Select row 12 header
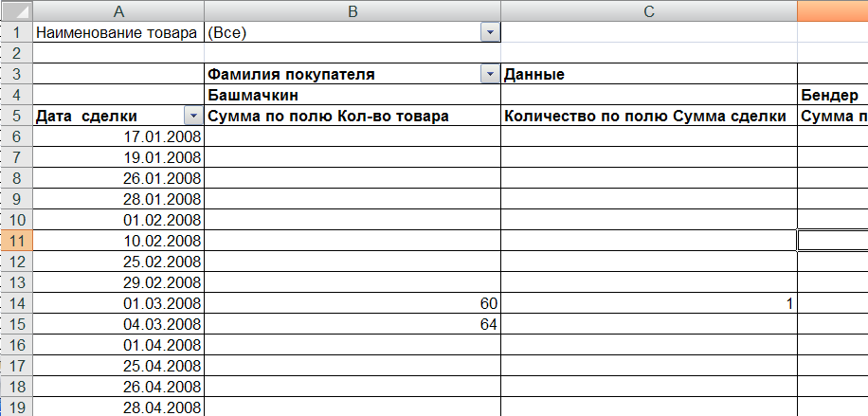The width and height of the screenshot is (868, 416). click(x=17, y=262)
